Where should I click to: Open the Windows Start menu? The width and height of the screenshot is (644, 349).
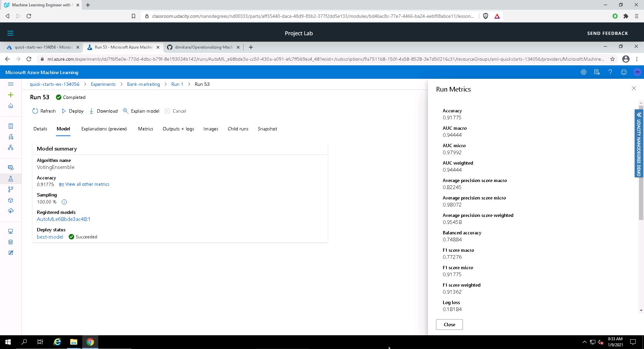click(x=8, y=342)
